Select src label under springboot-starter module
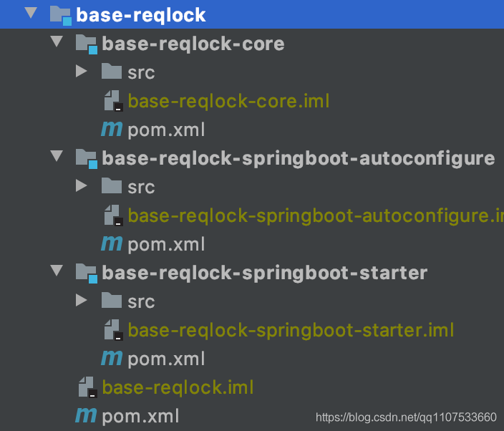504x431 pixels. click(x=141, y=301)
